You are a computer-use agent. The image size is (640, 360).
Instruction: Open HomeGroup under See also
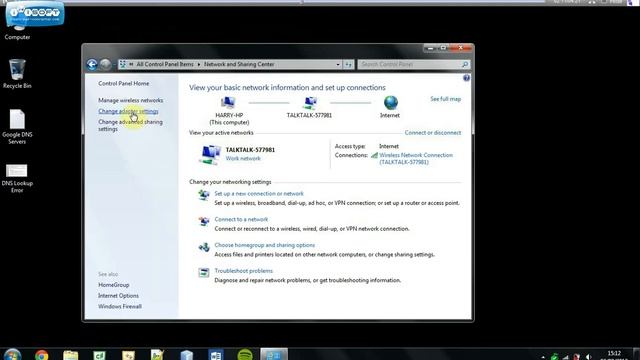click(113, 285)
